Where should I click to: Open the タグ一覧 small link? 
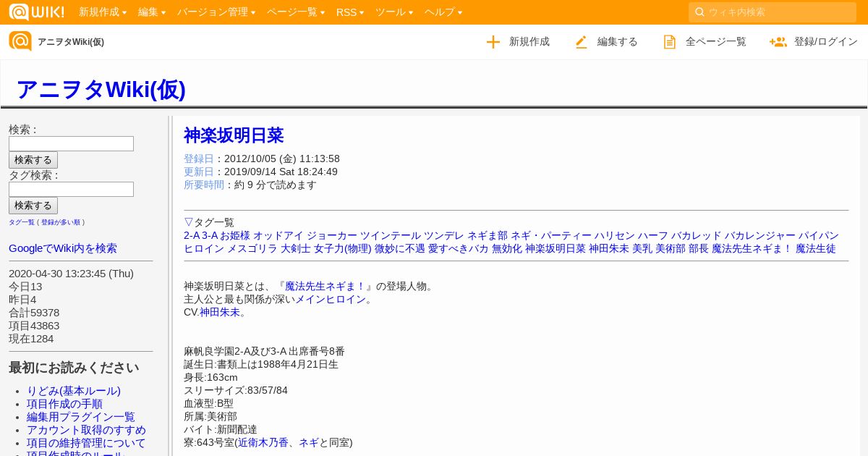point(22,222)
